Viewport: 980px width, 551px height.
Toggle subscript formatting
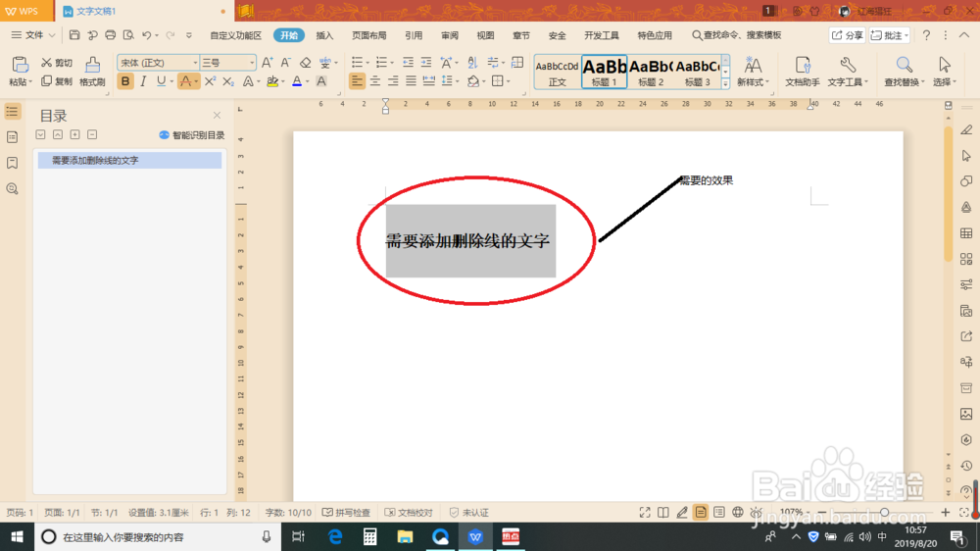click(x=228, y=81)
